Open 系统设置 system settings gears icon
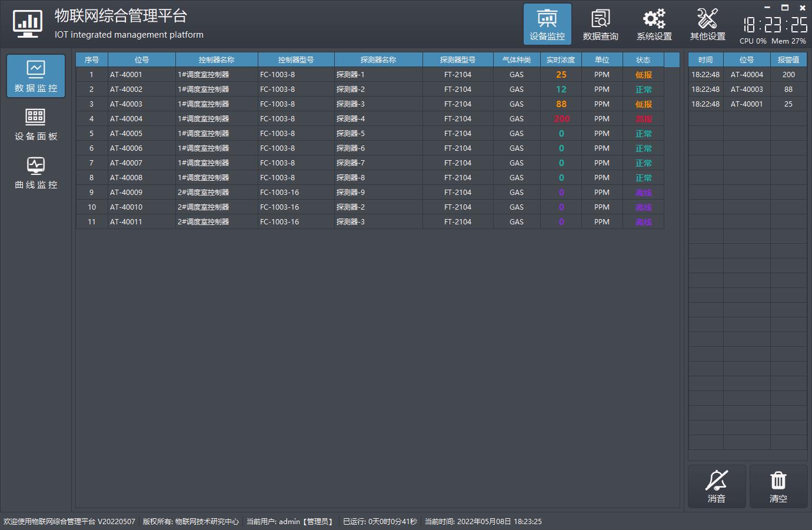 point(654,24)
